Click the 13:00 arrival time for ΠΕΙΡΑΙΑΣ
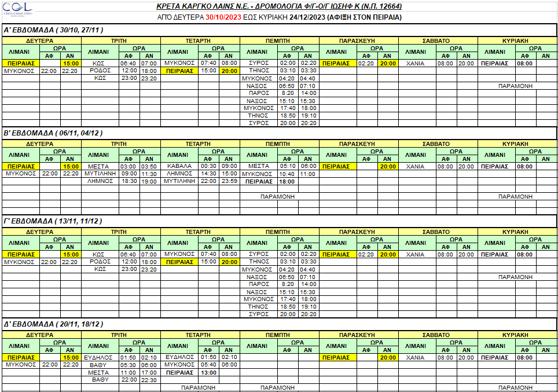Image resolution: width=558 pixels, height=392 pixels. [x=208, y=372]
